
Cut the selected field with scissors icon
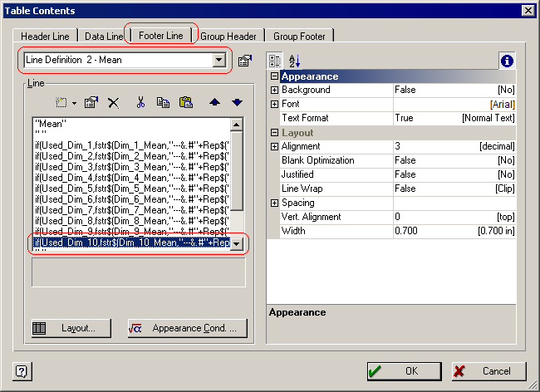[140, 102]
